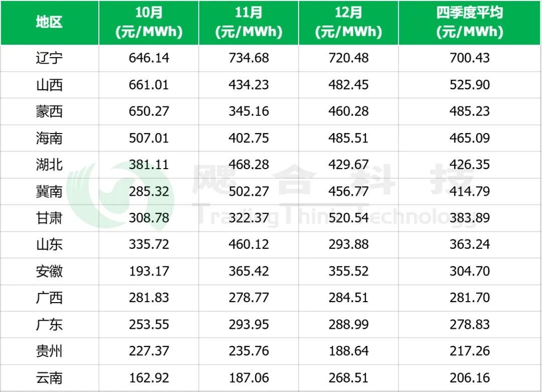Select the 湖北 region cell
Viewport: 542px width, 392px height.
click(49, 165)
